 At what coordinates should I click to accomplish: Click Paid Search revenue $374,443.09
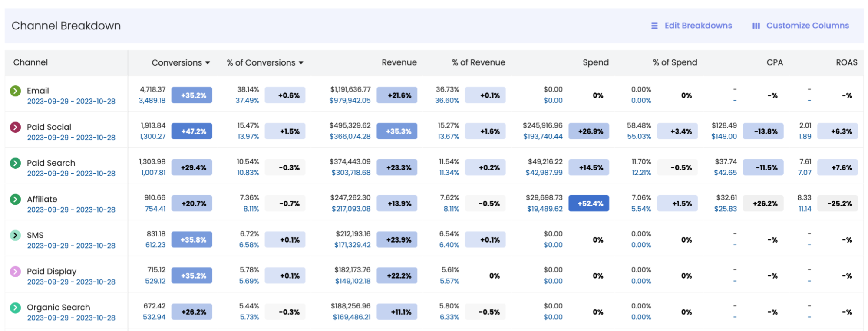(x=350, y=161)
